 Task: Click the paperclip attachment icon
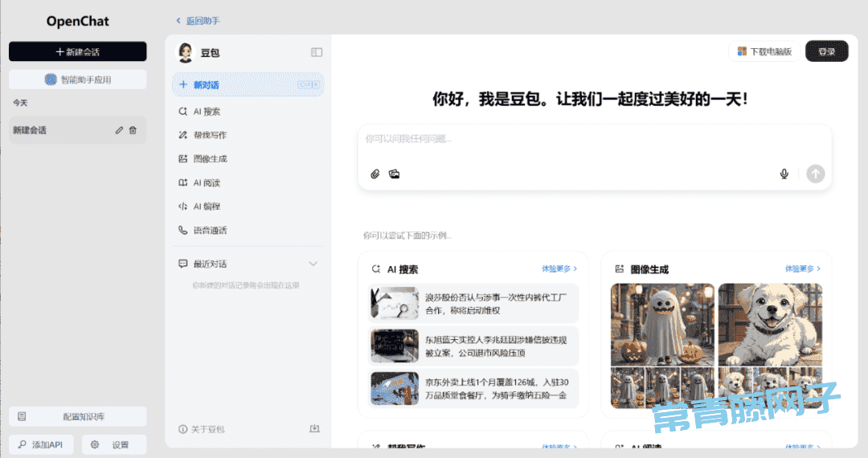pyautogui.click(x=375, y=174)
